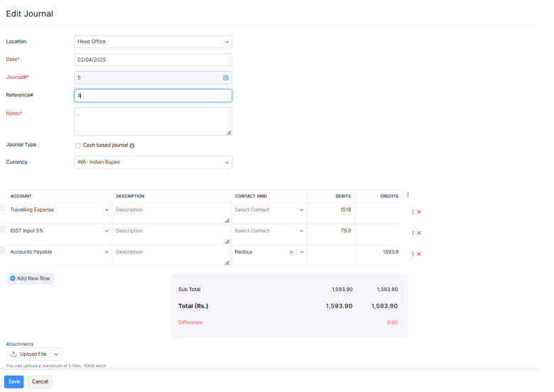The height and width of the screenshot is (392, 554).
Task: Expand the Upload File options arrow
Action: point(56,354)
